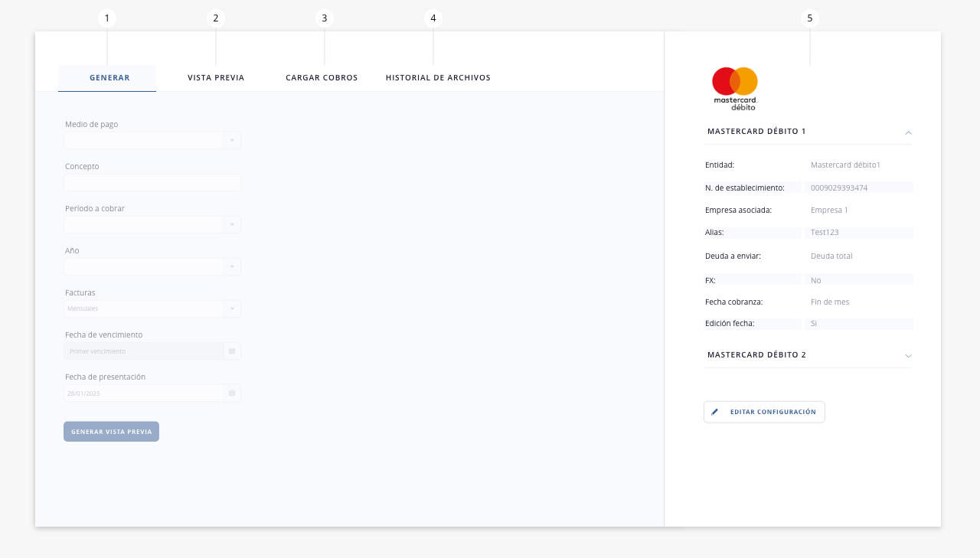Click the Deuda total value

(x=831, y=256)
